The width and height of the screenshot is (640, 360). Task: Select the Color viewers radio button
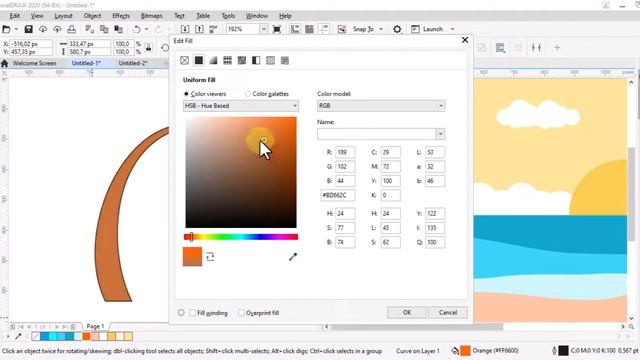(186, 94)
